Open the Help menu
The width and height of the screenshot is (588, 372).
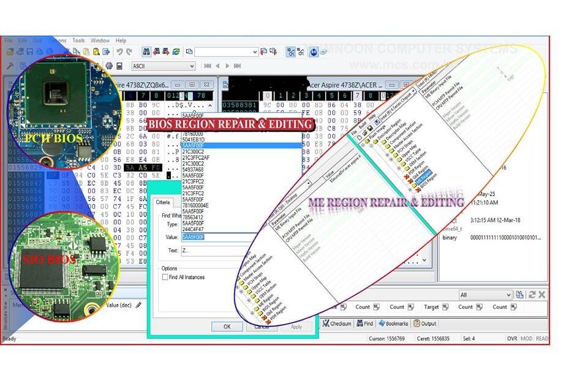tap(121, 40)
